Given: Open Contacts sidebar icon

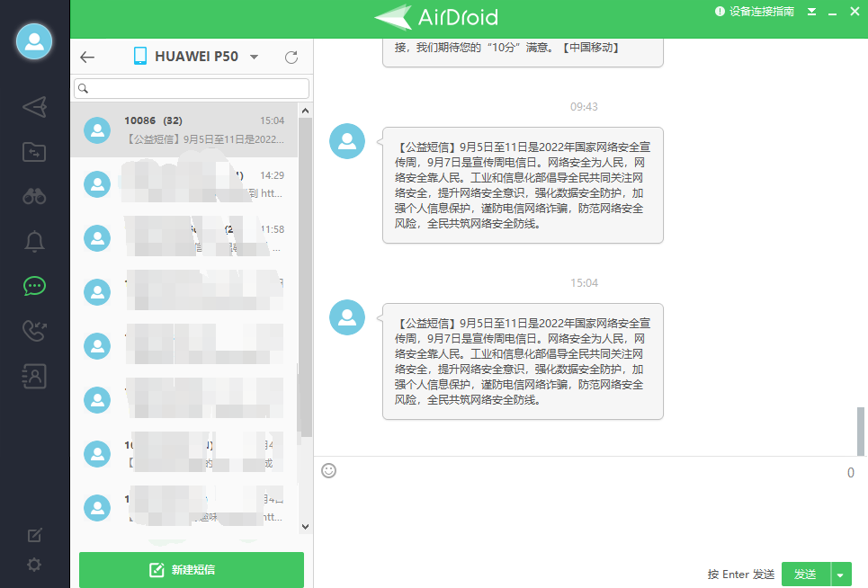Looking at the screenshot, I should click(34, 376).
